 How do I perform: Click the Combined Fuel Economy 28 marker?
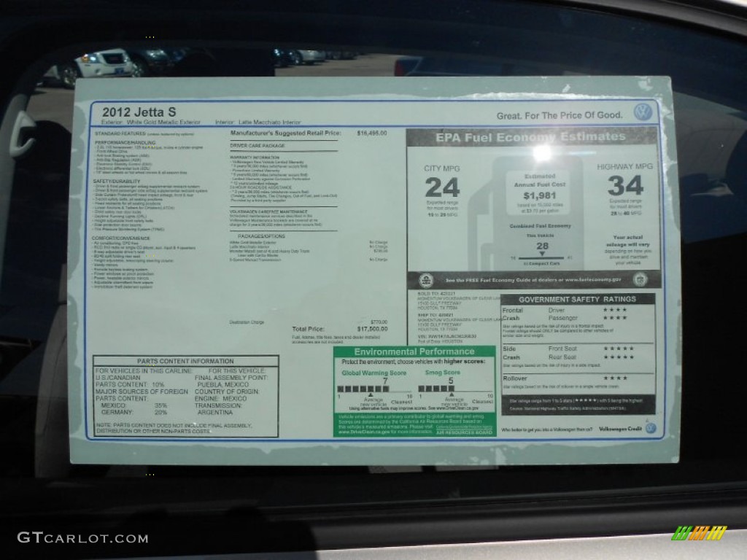pyautogui.click(x=542, y=249)
